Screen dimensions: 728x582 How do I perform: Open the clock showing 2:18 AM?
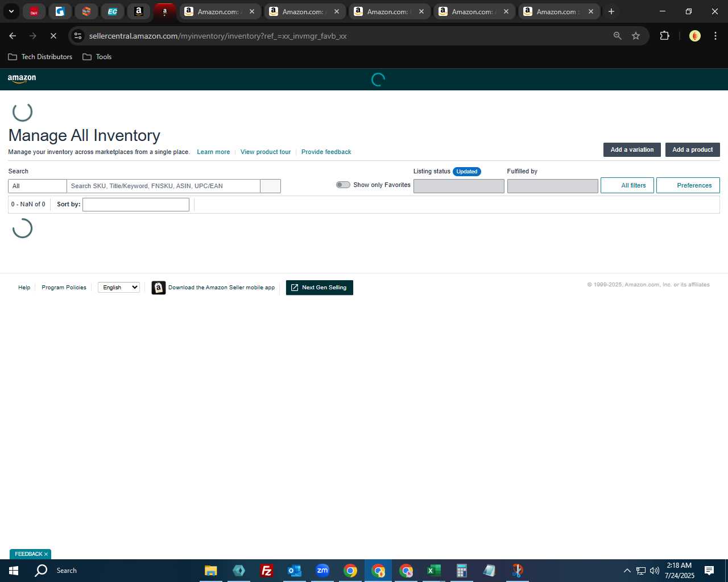(x=679, y=571)
